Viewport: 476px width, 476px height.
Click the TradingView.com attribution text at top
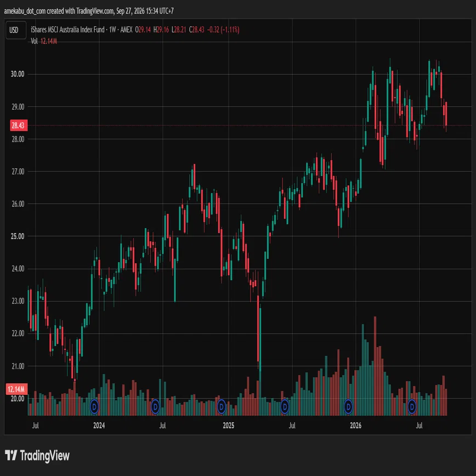point(95,11)
